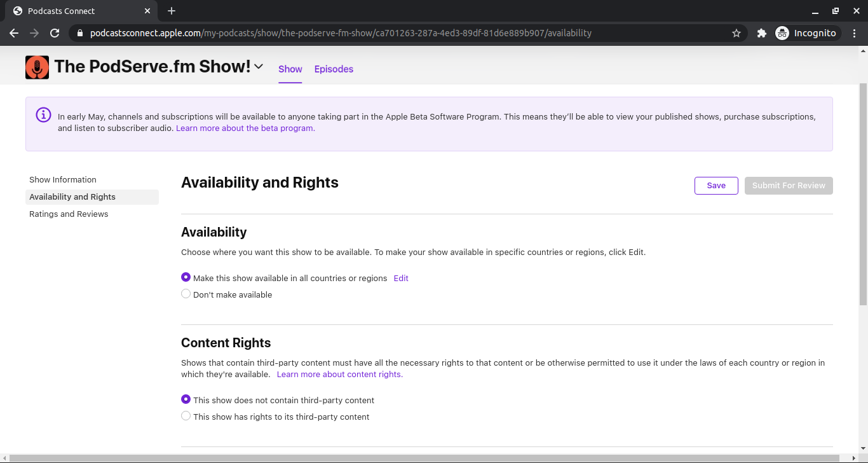Select the Podcasts Connect browser tab
Image resolution: width=868 pixels, height=463 pixels.
[x=81, y=11]
